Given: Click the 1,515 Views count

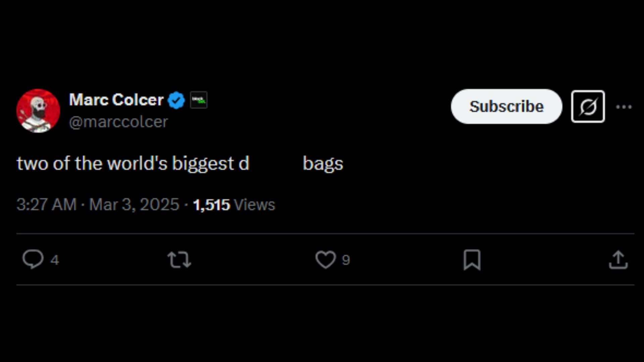Looking at the screenshot, I should pos(234,204).
